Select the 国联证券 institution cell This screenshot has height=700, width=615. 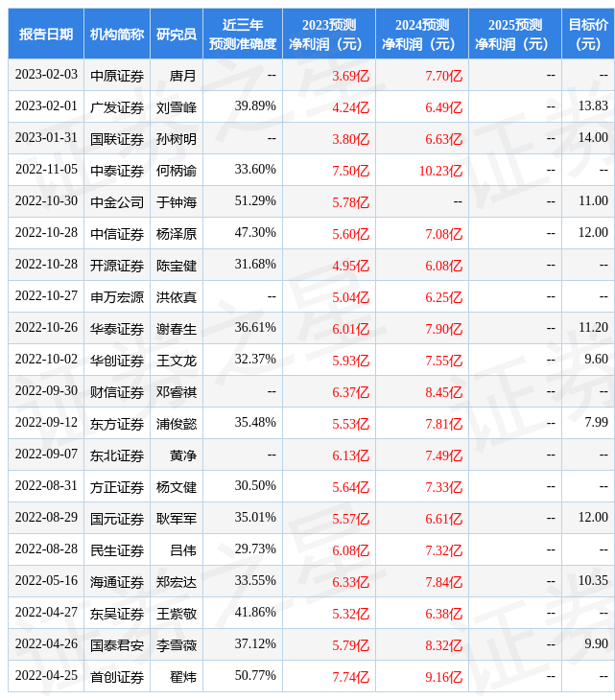click(117, 139)
